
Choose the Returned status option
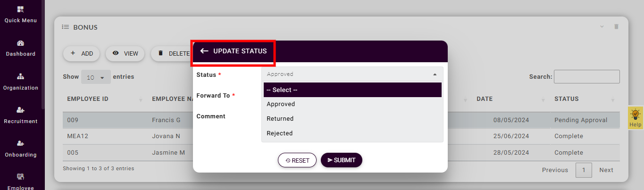click(x=280, y=119)
